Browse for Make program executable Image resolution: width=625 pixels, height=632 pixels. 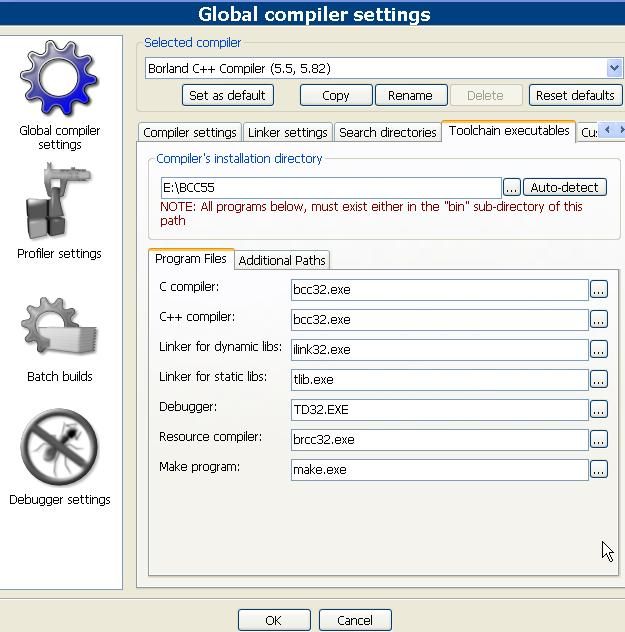coord(598,469)
